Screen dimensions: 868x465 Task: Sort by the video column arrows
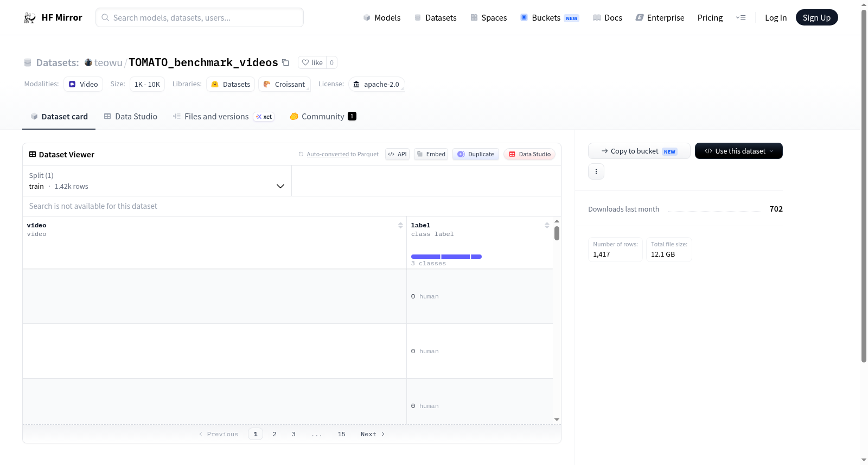pyautogui.click(x=400, y=225)
